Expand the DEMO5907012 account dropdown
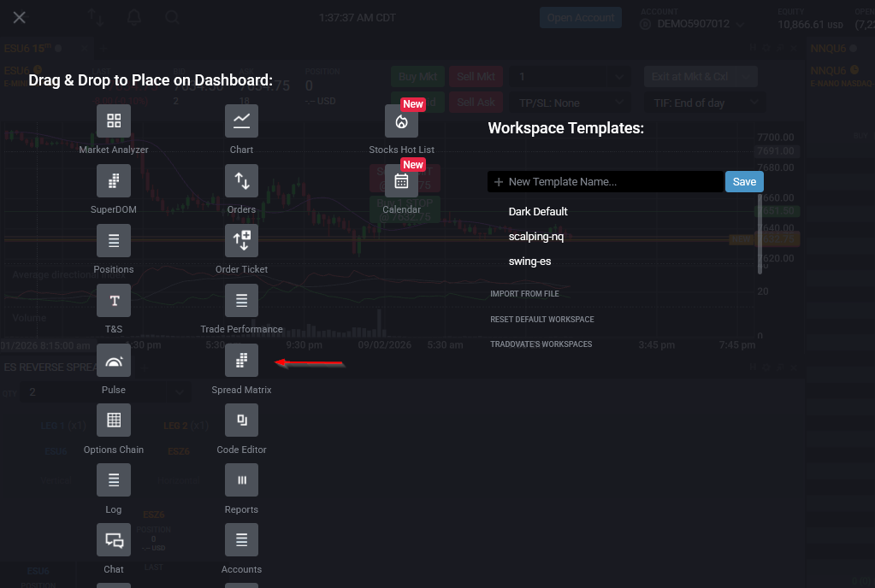875x588 pixels. 740,25
